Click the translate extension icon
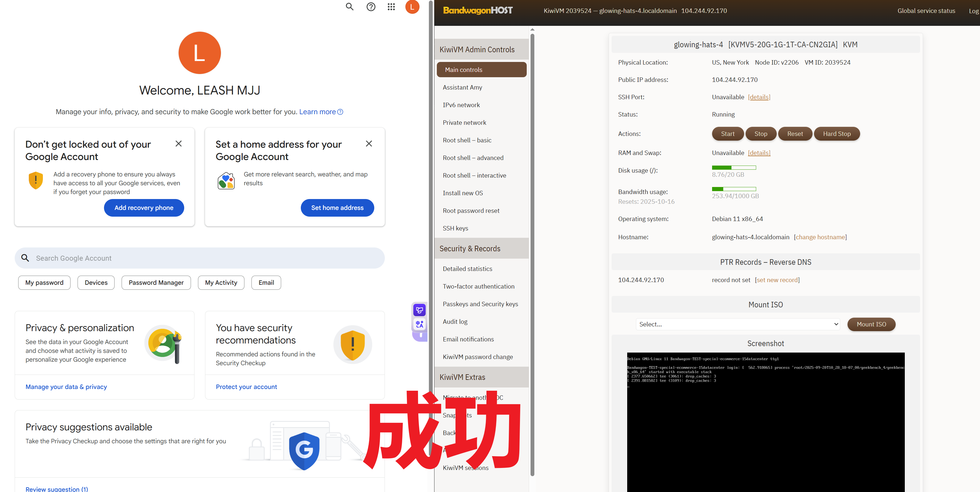The height and width of the screenshot is (492, 980). [x=419, y=324]
